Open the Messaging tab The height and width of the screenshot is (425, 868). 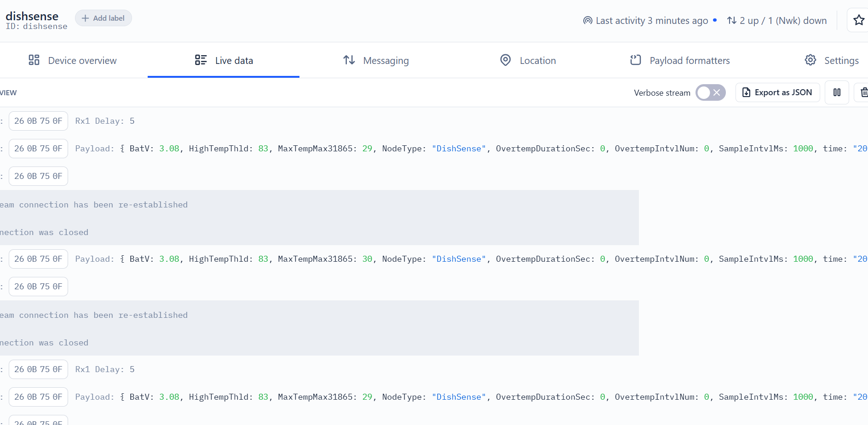click(376, 60)
